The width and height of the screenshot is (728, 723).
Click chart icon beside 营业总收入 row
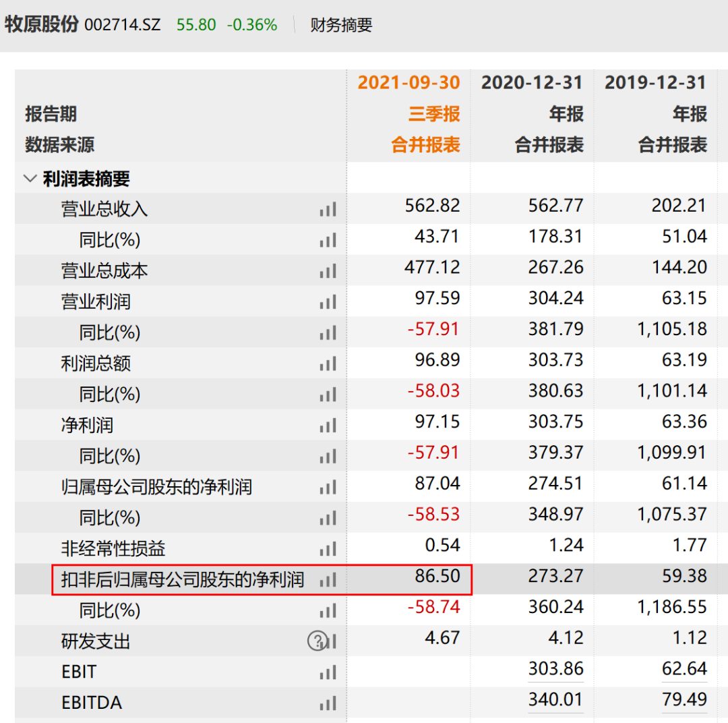pos(328,210)
